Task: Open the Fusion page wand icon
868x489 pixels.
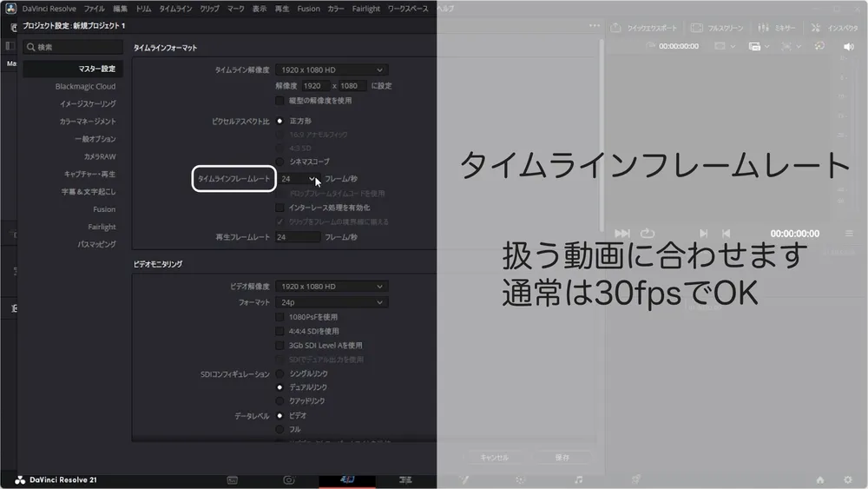Action: point(464,479)
